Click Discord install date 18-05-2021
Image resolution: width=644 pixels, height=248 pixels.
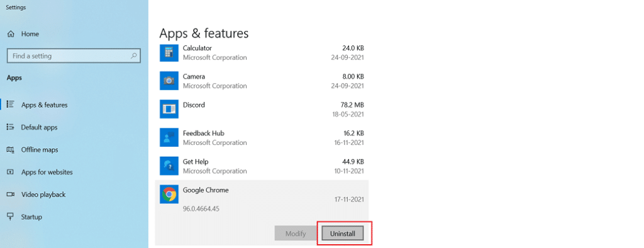(x=348, y=114)
